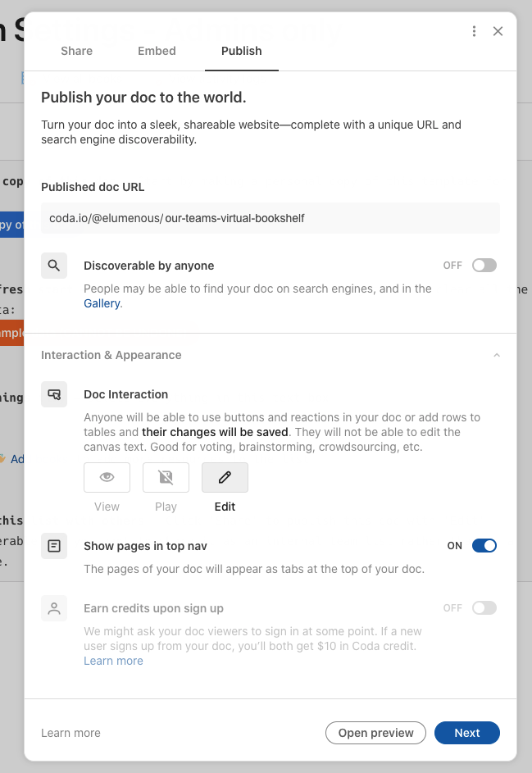The image size is (532, 773).
Task: Switch to the Share tab
Action: [76, 51]
